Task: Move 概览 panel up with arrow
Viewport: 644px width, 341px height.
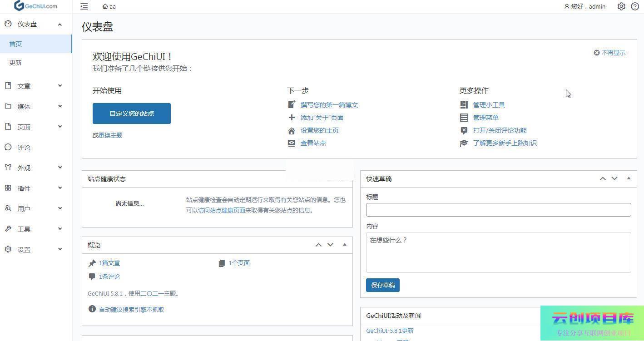Action: click(318, 245)
